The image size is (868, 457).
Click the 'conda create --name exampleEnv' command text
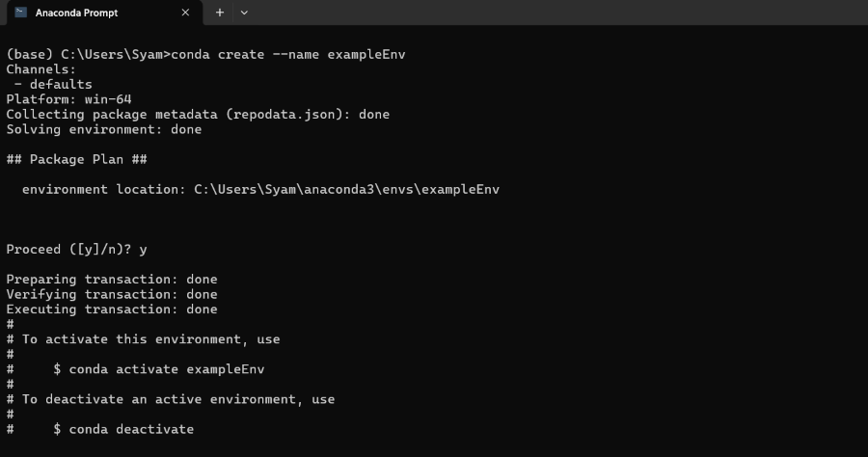[287, 54]
